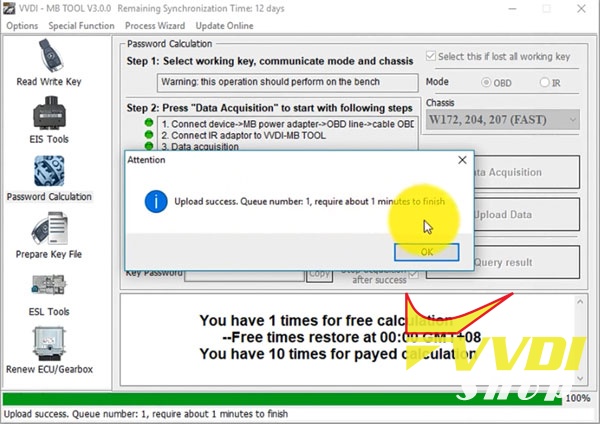
Task: Click the 'Upload success. Queue number' dialog message
Action: [310, 201]
